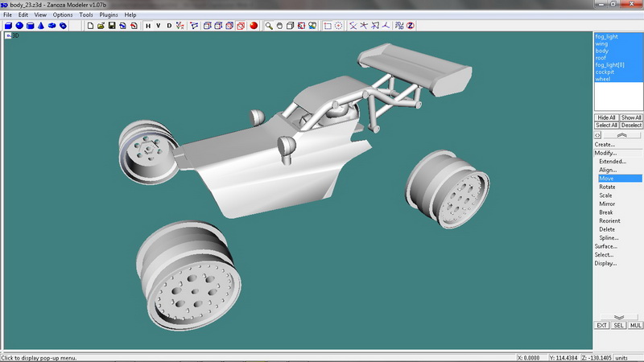644x362 pixels.
Task: Toggle the H axis constraint button
Action: (148, 26)
